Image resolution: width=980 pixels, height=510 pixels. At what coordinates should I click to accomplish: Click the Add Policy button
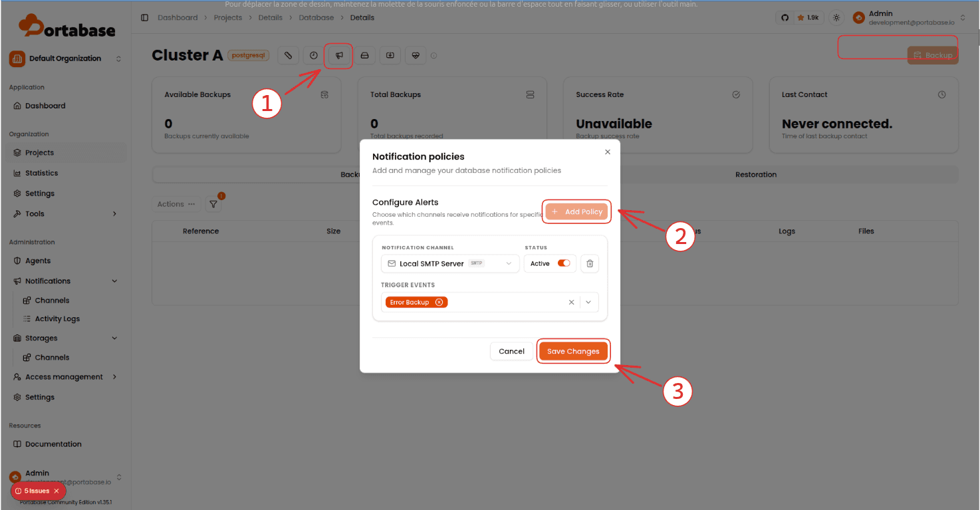point(576,212)
